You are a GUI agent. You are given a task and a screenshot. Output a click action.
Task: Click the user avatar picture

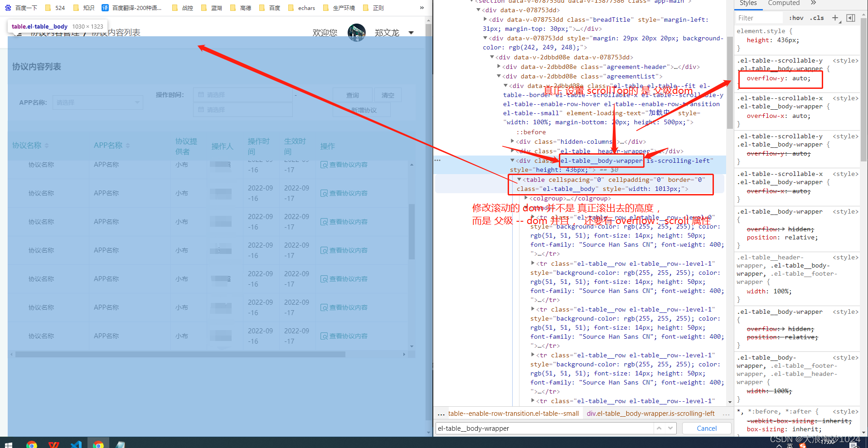(357, 33)
